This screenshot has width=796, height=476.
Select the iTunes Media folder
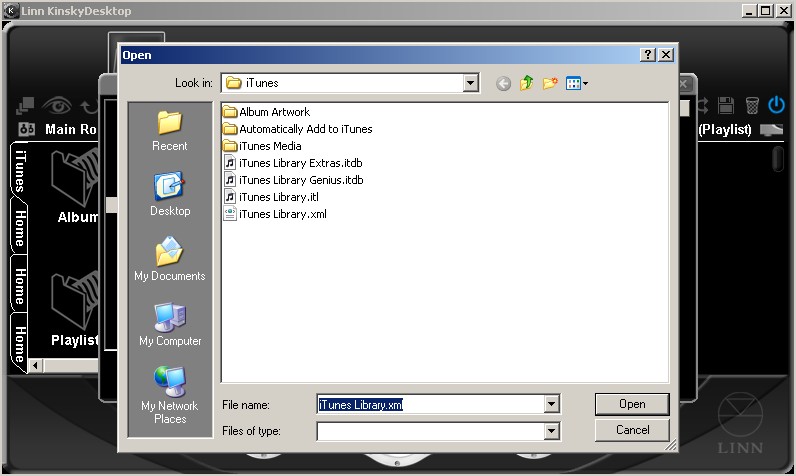pos(262,146)
